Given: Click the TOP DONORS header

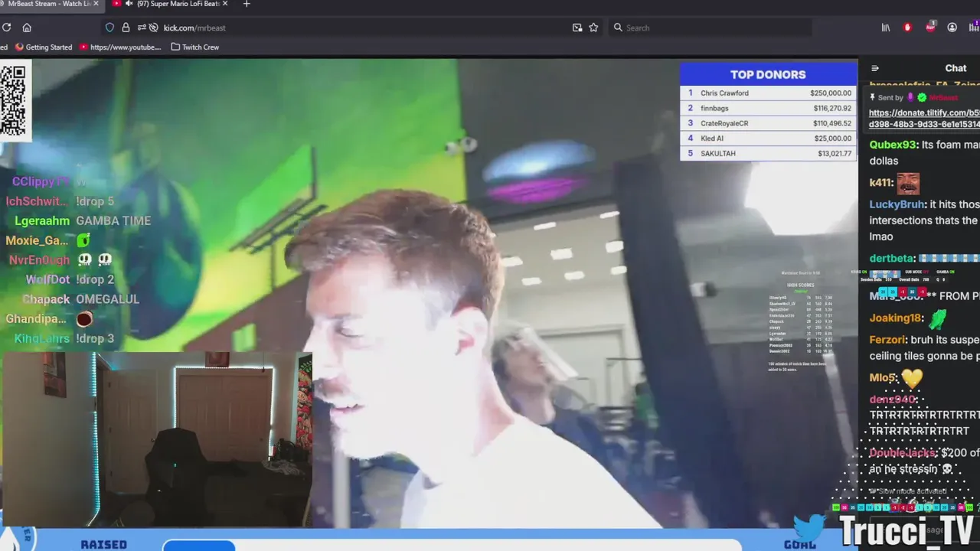Looking at the screenshot, I should tap(768, 74).
